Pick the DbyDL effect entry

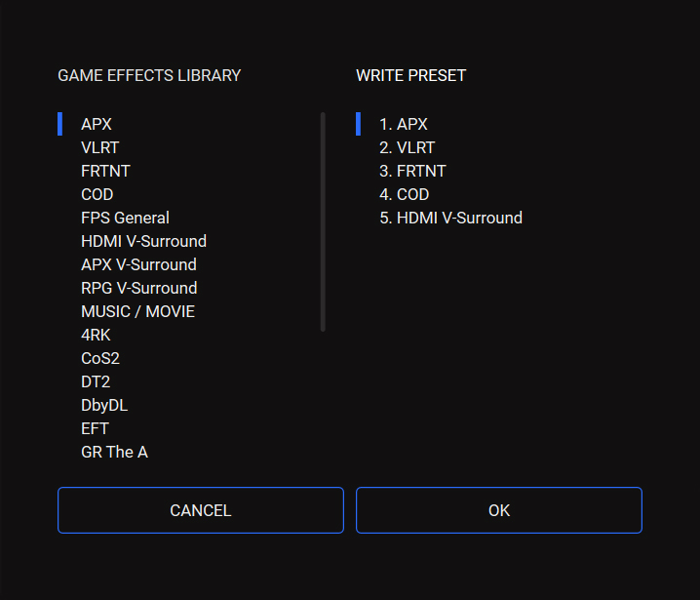[x=104, y=405]
